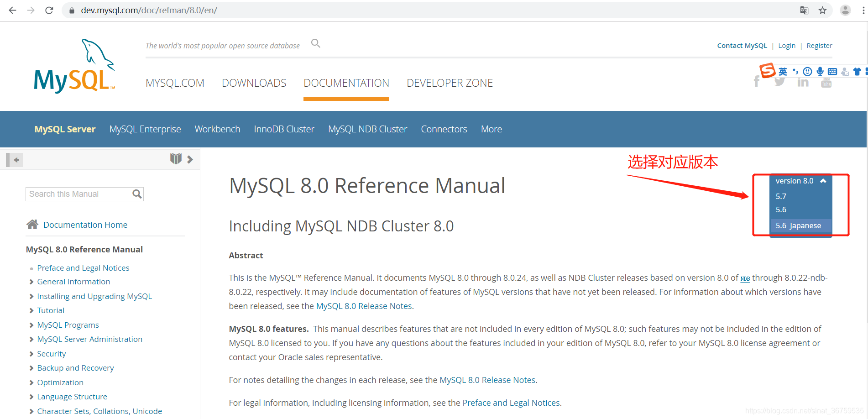Go to next page chevron in sidebar toolbar
Image resolution: width=868 pixels, height=419 pixels.
(190, 159)
